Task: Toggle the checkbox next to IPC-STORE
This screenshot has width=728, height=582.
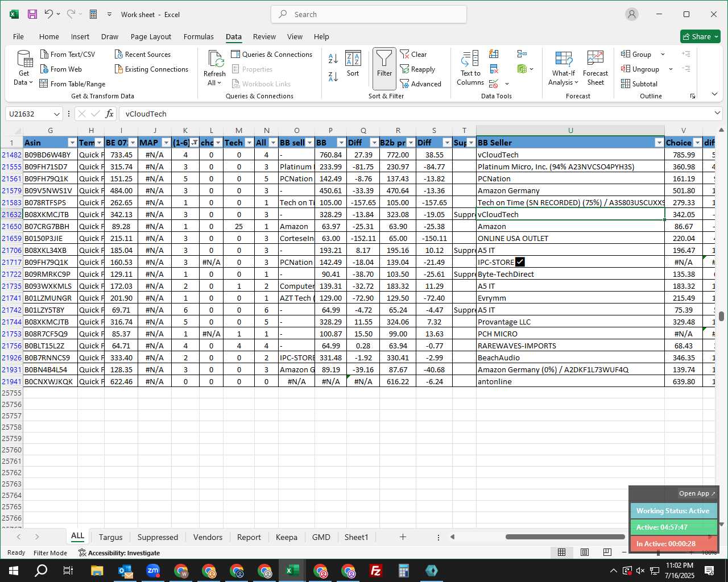Action: (520, 262)
